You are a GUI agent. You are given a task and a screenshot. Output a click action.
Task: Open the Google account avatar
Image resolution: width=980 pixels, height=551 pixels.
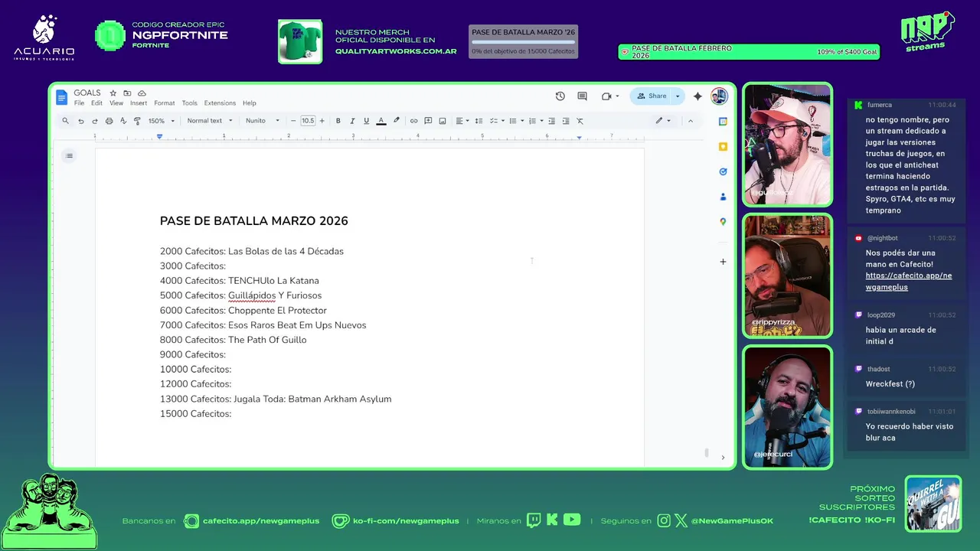coord(719,96)
